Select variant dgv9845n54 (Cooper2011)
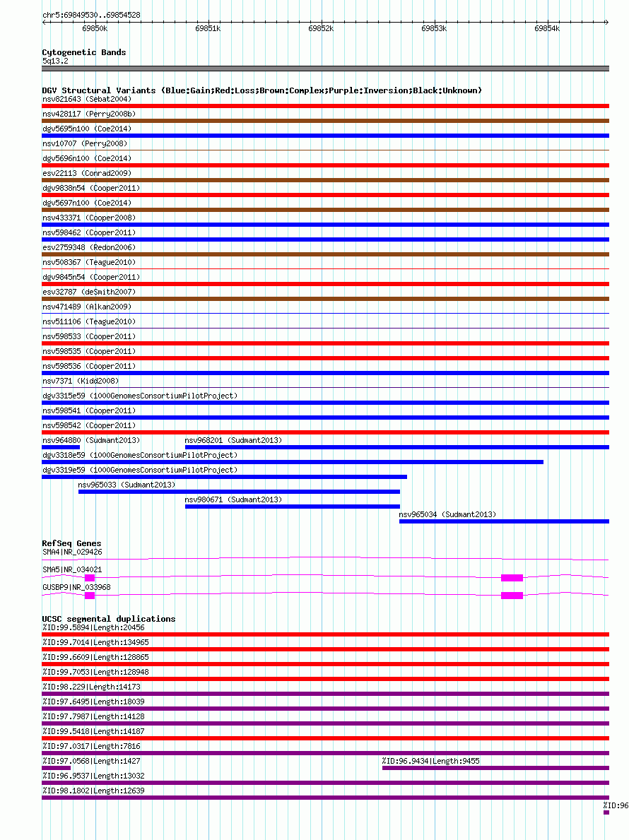Screen dimensions: 629x840 click(x=91, y=277)
